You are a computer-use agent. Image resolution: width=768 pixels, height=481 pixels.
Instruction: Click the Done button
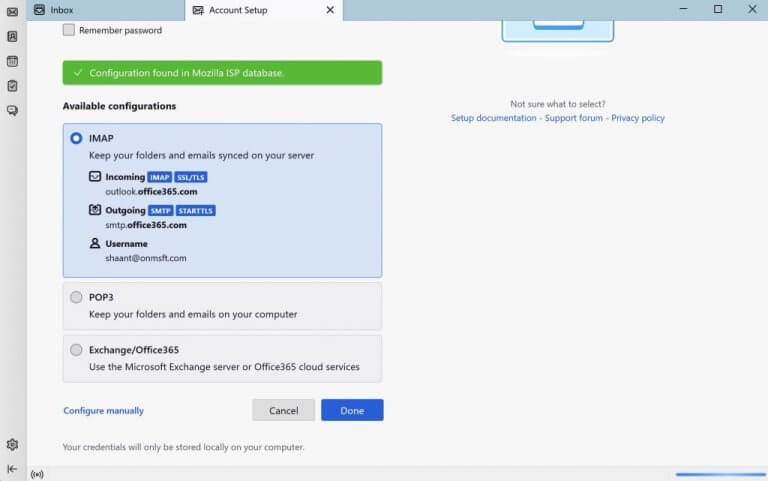352,410
